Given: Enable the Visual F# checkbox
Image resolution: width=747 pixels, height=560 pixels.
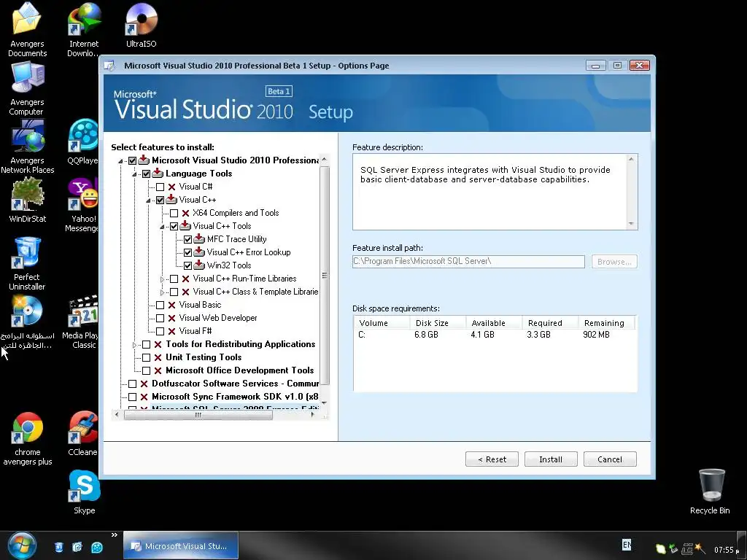Looking at the screenshot, I should point(160,332).
